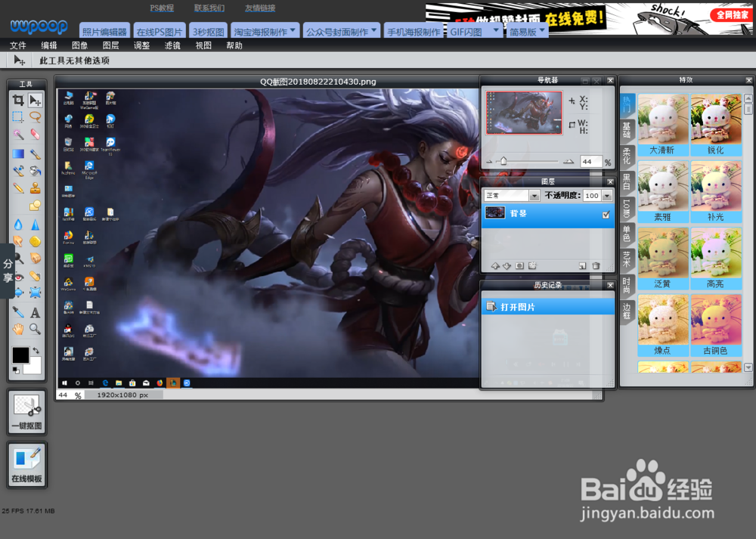Open the 图像 menu

pos(79,45)
